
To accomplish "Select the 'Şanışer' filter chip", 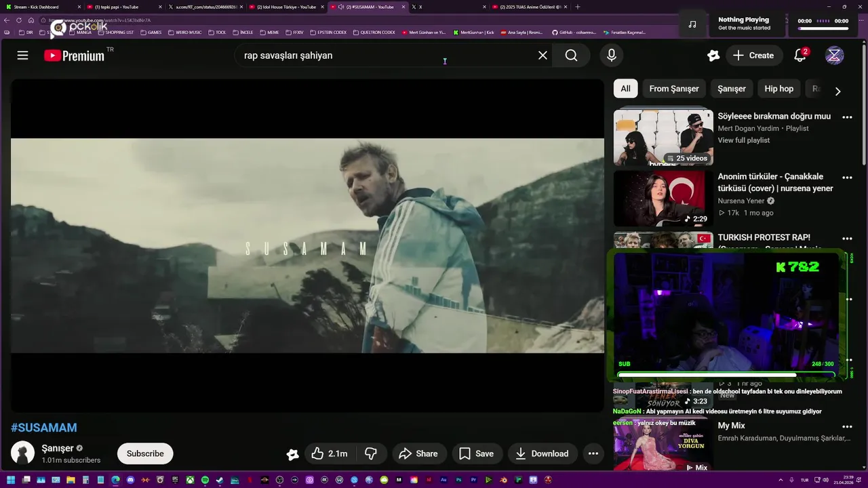I will [x=732, y=89].
